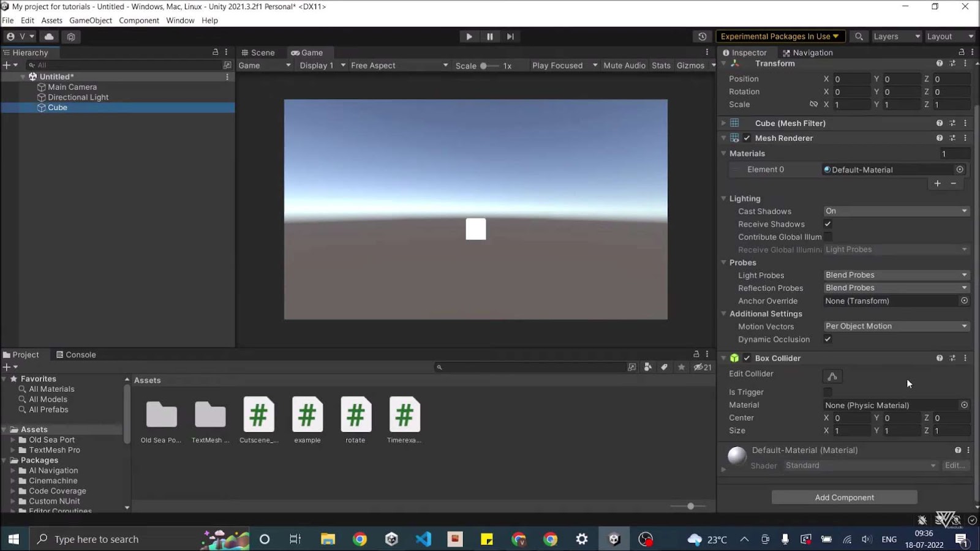Open the Display 1 dropdown
This screenshot has height=551, width=980.
322,66
